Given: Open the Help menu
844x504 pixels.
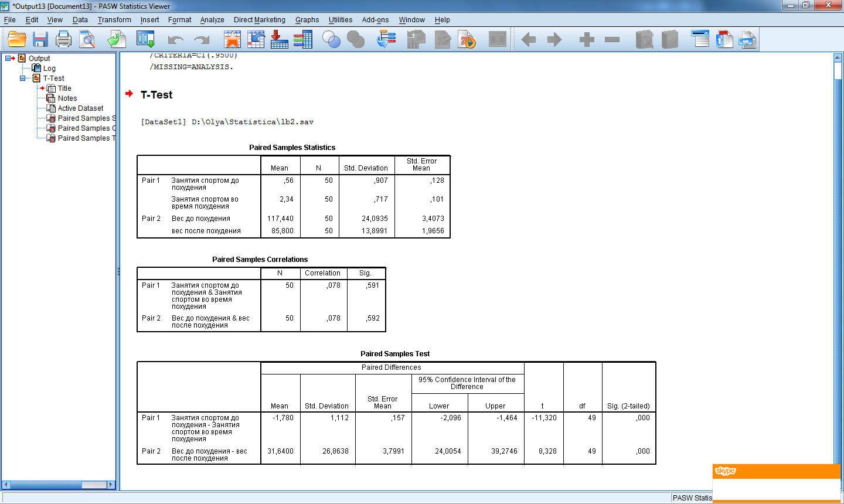Looking at the screenshot, I should click(443, 19).
